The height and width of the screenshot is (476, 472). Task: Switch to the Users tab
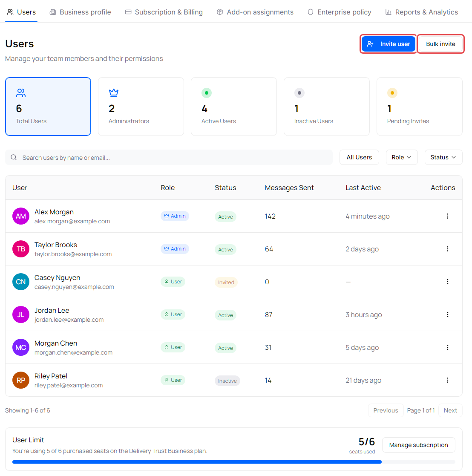[21, 12]
